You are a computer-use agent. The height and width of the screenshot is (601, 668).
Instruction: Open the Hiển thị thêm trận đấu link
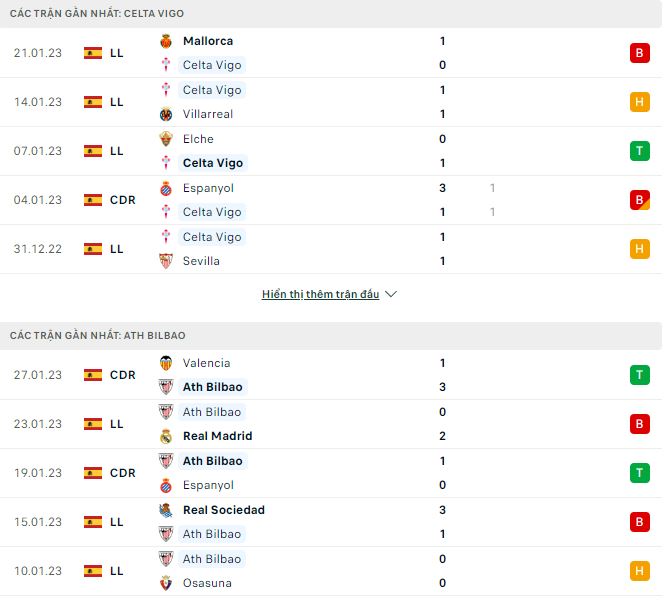pos(320,294)
